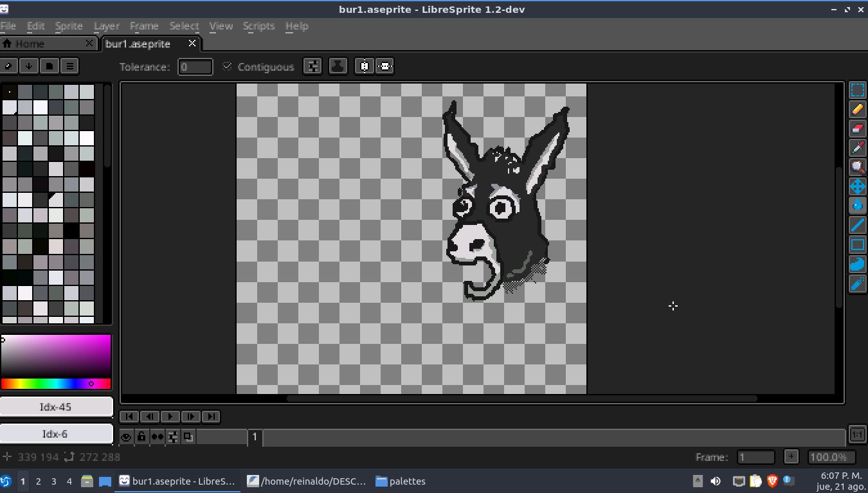Click the volume icon in system tray
The width and height of the screenshot is (868, 493).
tap(716, 481)
